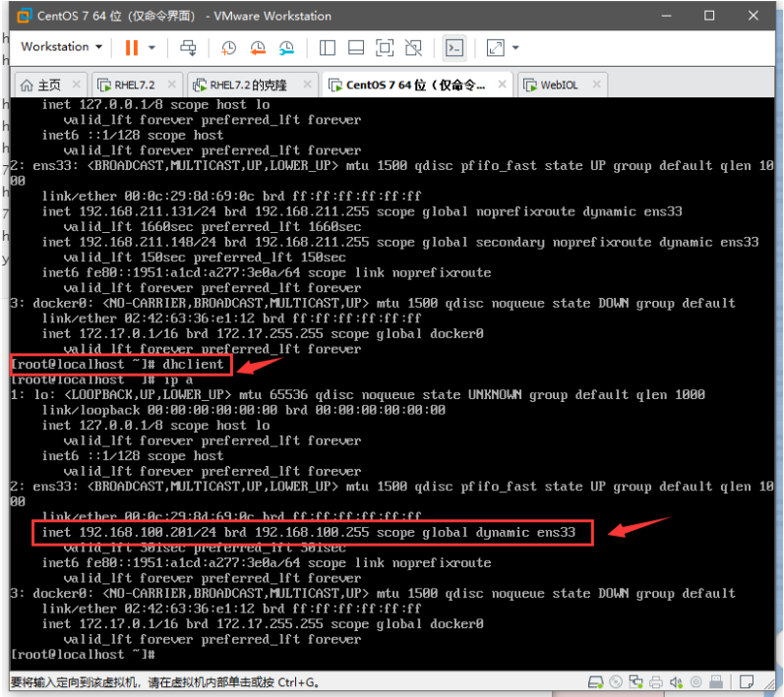The height and width of the screenshot is (697, 784).
Task: Expand the stretch display options arrow
Action: coord(516,48)
